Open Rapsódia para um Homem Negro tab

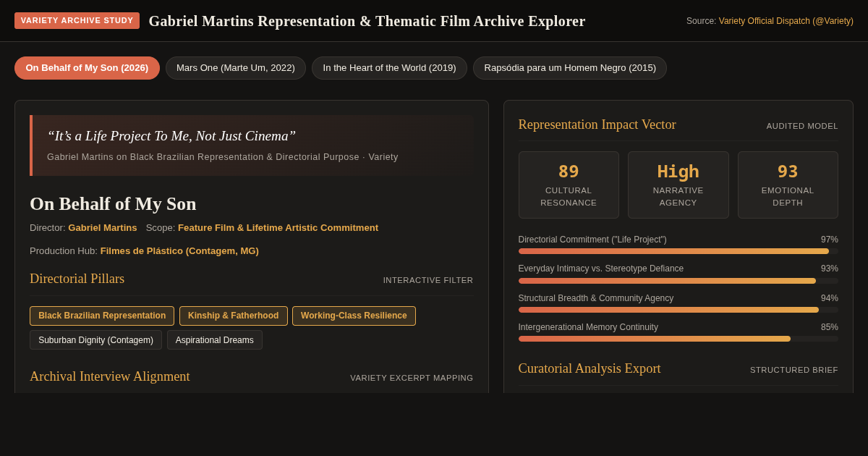570,68
